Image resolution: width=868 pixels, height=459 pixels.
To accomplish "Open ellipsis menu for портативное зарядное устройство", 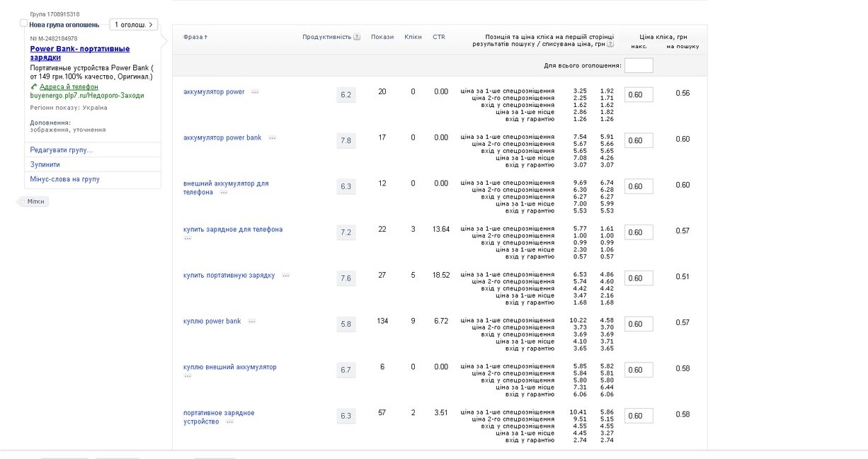I will [230, 422].
